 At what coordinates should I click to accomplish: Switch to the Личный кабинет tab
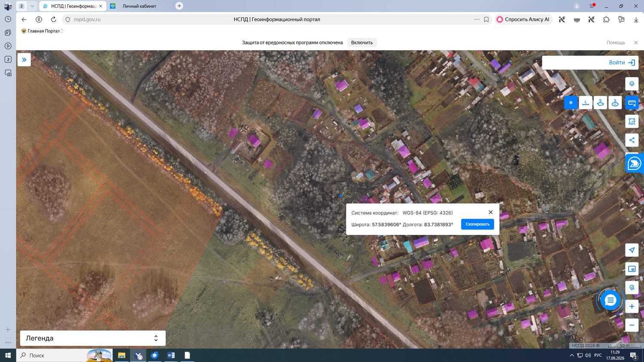pyautogui.click(x=139, y=6)
